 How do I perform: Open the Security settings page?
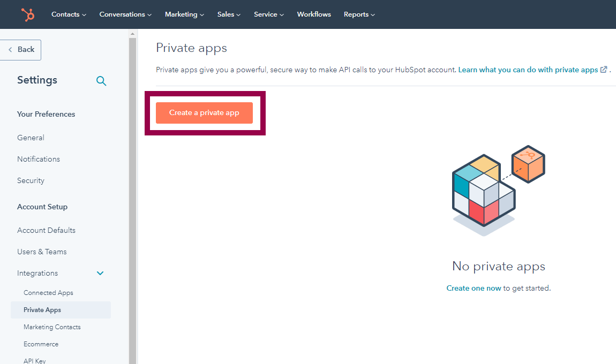click(x=31, y=180)
